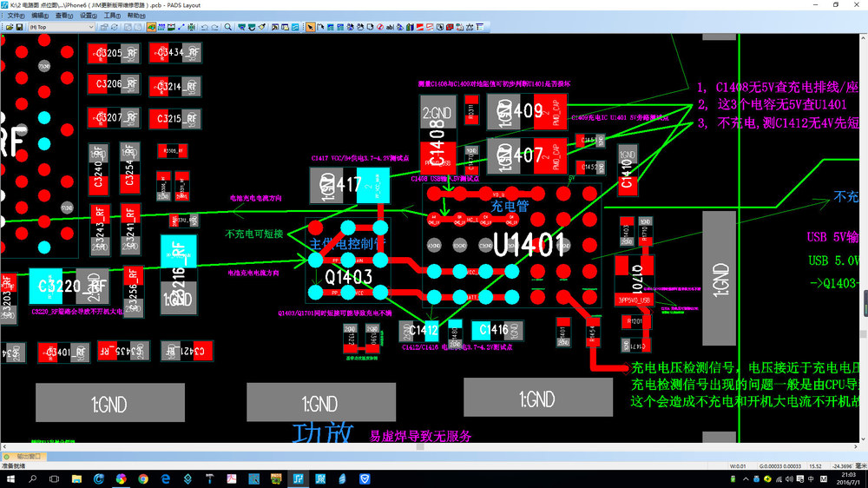The height and width of the screenshot is (488, 868).
Task: Activate the Select mode arrow tool
Action: click(311, 27)
